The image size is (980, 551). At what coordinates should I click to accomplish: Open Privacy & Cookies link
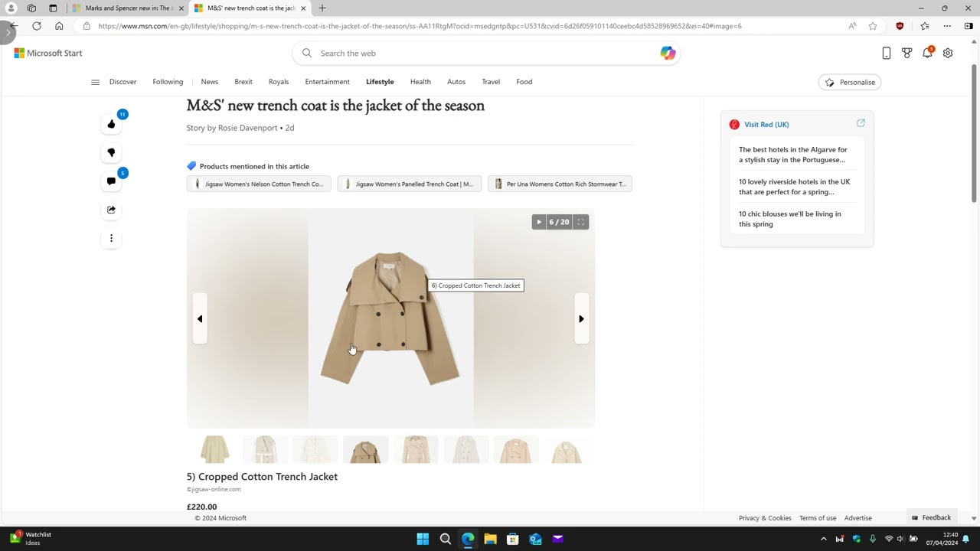[x=765, y=518]
